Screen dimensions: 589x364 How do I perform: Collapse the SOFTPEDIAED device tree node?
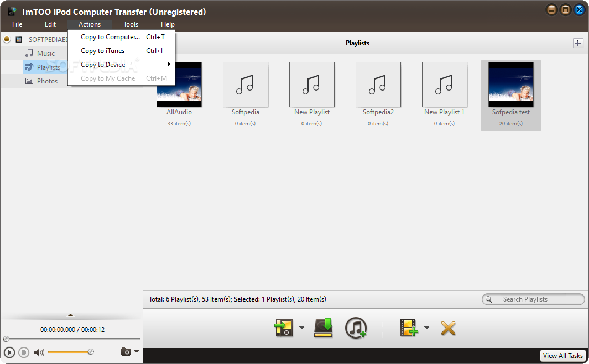point(7,39)
